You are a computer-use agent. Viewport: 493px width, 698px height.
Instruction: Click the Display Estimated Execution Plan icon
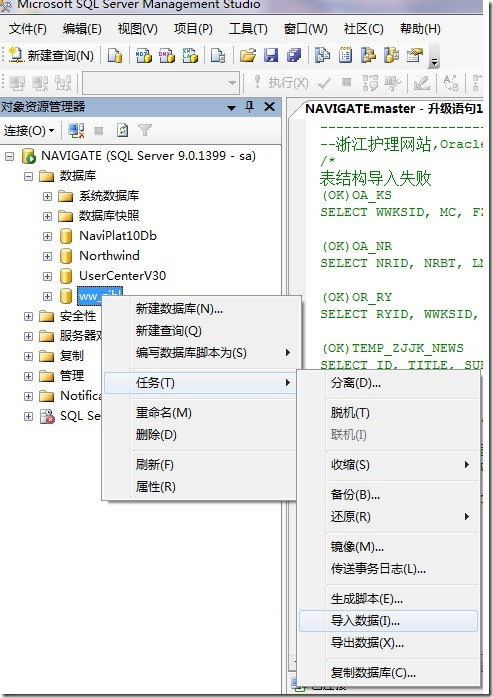click(370, 83)
